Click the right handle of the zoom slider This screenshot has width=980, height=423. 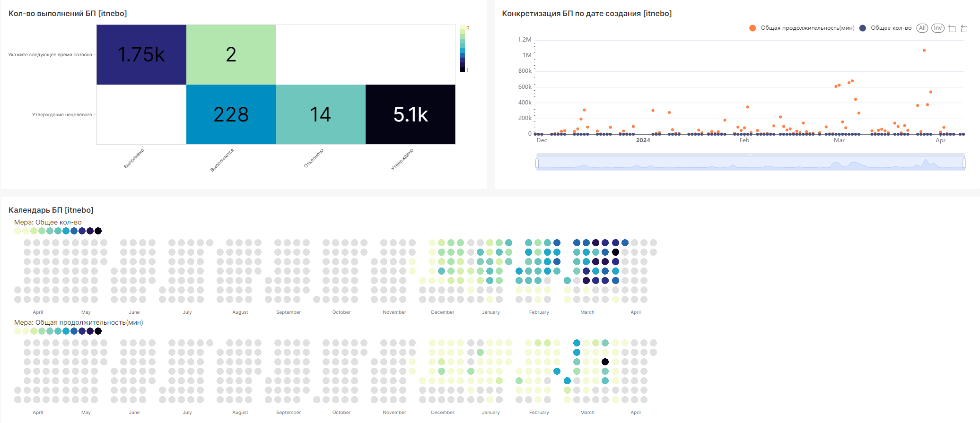(964, 163)
